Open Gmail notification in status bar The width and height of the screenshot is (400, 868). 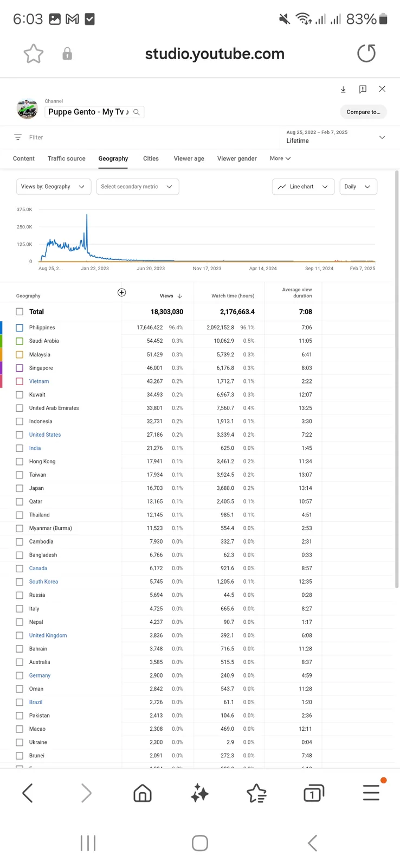pyautogui.click(x=72, y=19)
